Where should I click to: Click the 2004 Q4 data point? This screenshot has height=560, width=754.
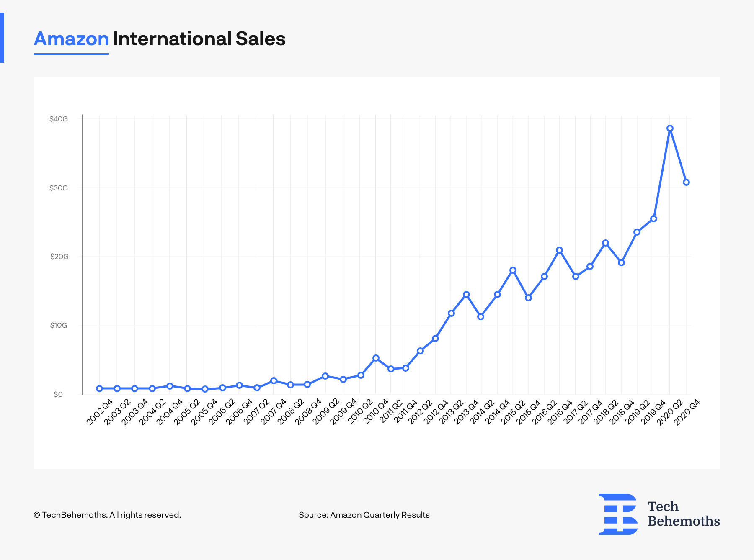[x=170, y=386]
